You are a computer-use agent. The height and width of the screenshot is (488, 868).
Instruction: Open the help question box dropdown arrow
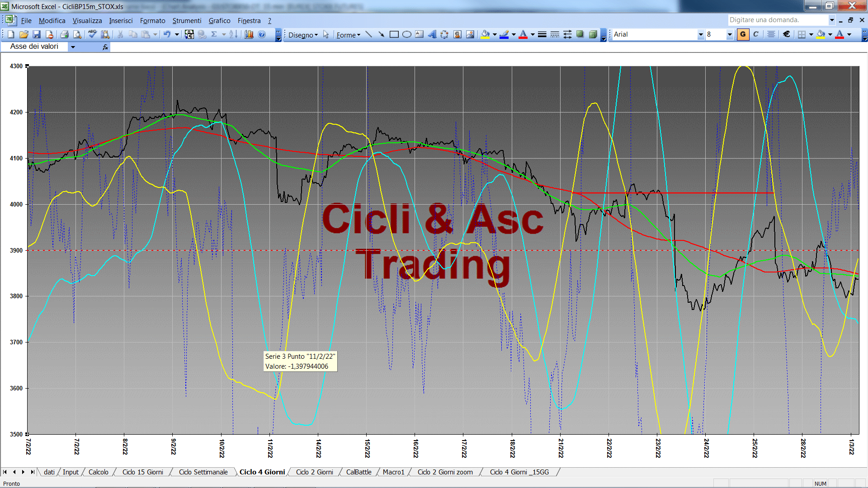(832, 20)
